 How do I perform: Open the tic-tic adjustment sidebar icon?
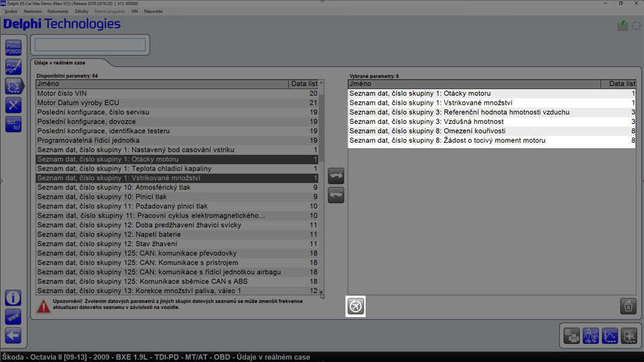13,124
